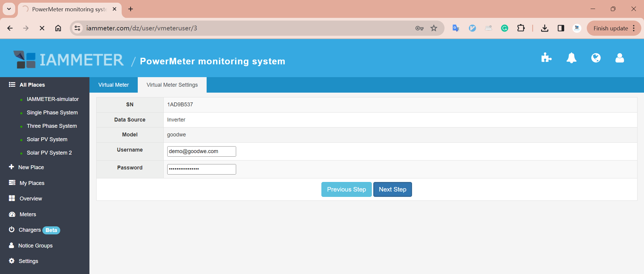Open Chrome three-dot menu
This screenshot has width=644, height=274.
pyautogui.click(x=634, y=28)
